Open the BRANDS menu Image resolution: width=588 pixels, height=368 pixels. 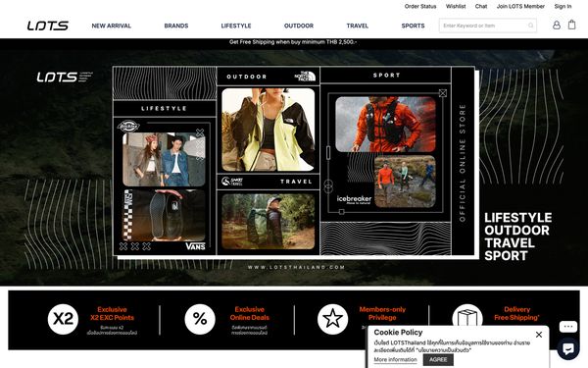click(x=176, y=26)
